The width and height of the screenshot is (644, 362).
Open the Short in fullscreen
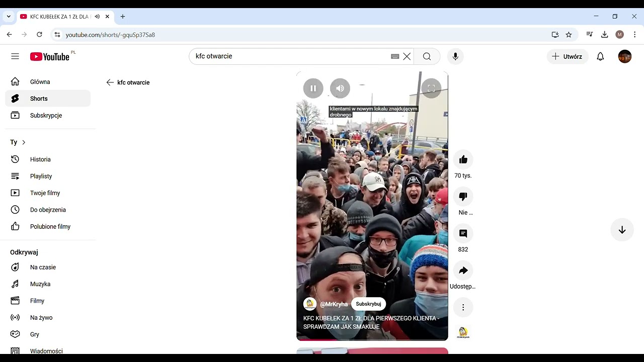(x=431, y=88)
